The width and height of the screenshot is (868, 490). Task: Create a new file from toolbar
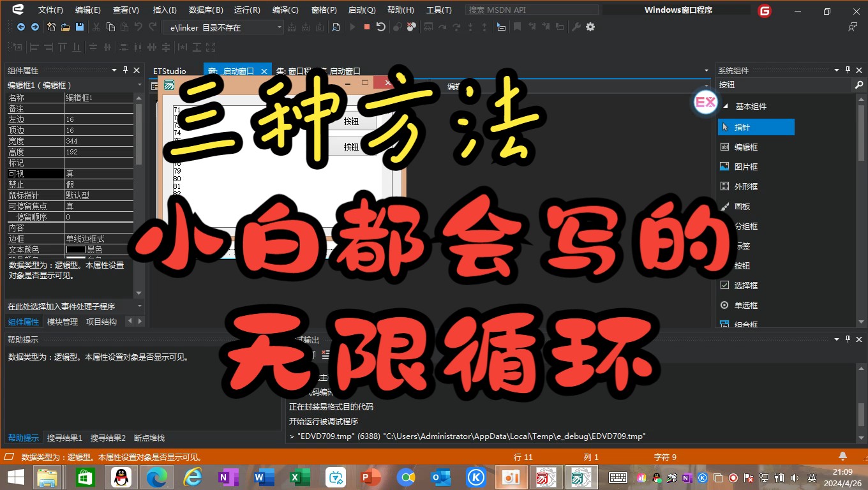51,27
